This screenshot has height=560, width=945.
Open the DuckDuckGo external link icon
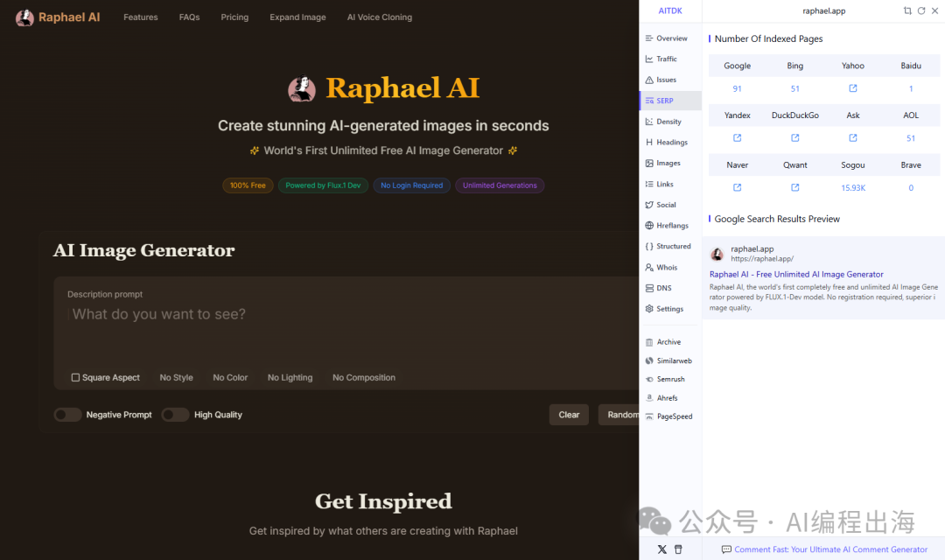tap(794, 138)
